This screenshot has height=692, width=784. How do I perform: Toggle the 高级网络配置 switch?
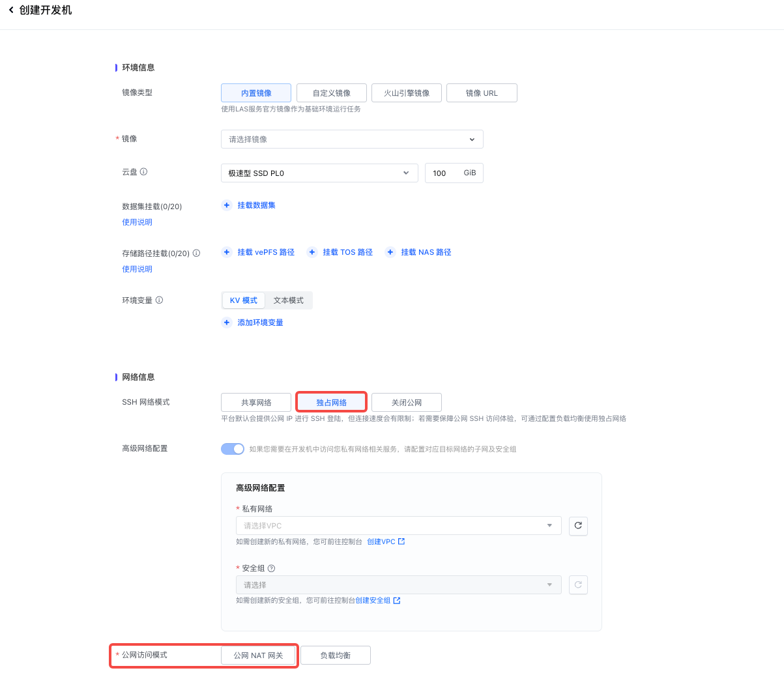pos(233,449)
